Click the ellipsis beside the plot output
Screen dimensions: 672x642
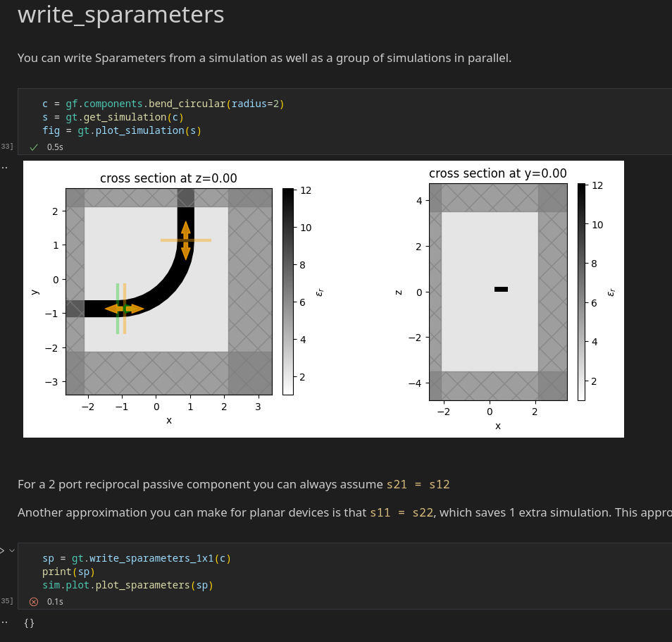point(4,166)
